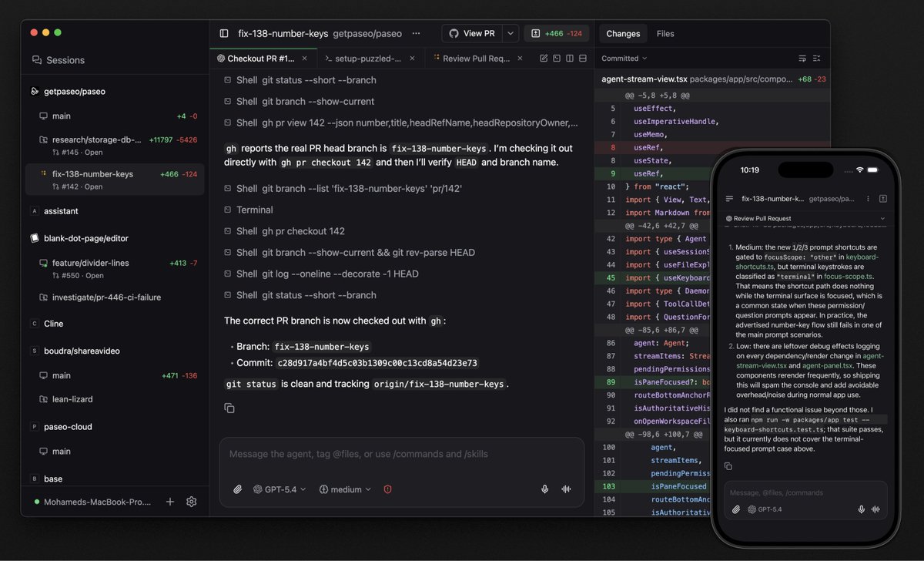Click the new agent compose icon in the tab bar

tap(544, 58)
